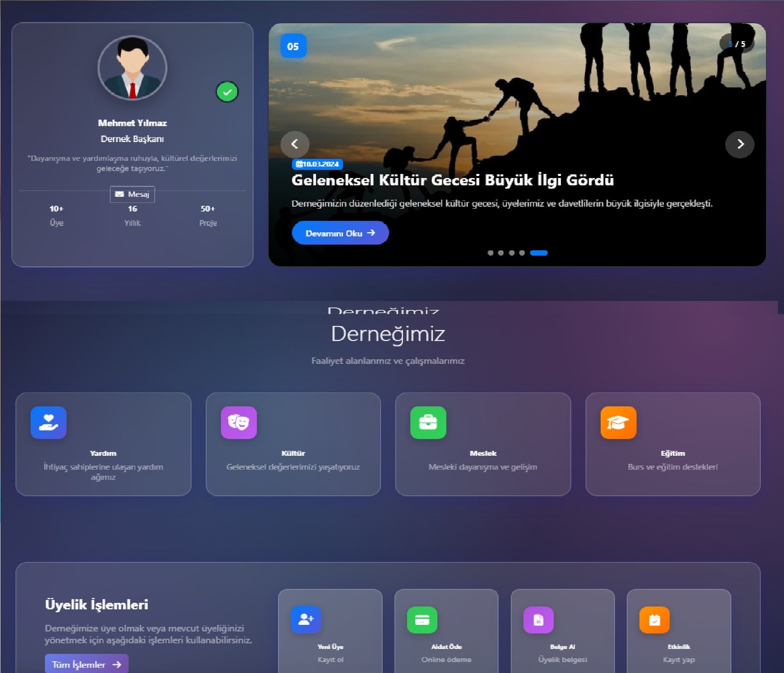The width and height of the screenshot is (784, 673).
Task: Click the Yardım hand-heart icon
Action: (49, 423)
